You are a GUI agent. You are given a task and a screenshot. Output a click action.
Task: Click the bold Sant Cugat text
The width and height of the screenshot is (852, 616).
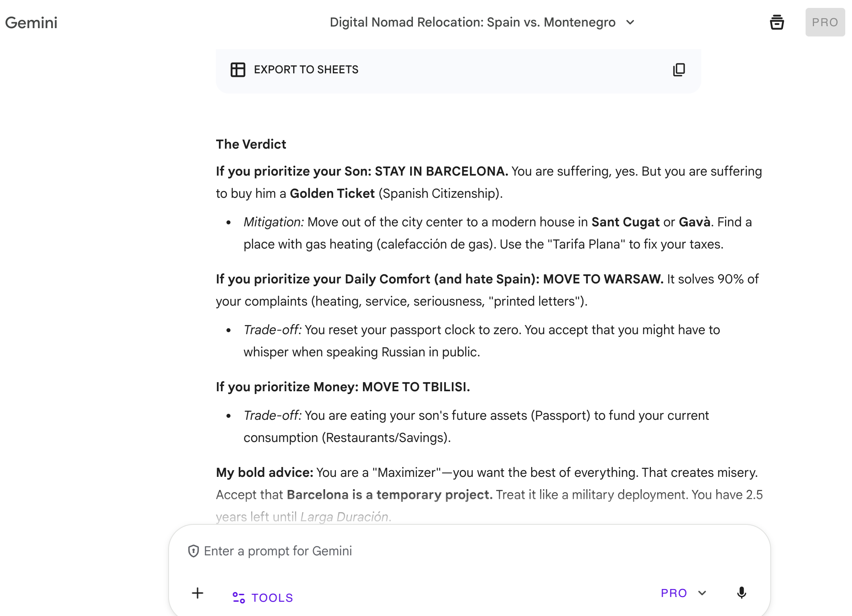pyautogui.click(x=625, y=222)
